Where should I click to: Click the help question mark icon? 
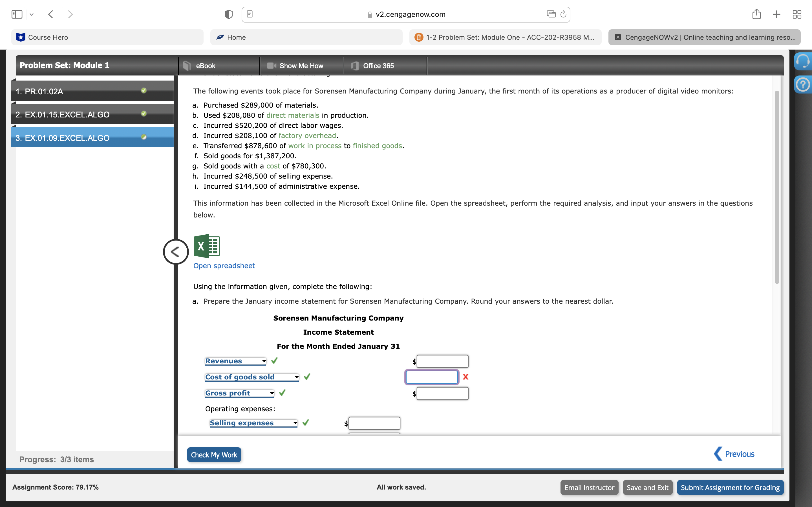tap(803, 84)
